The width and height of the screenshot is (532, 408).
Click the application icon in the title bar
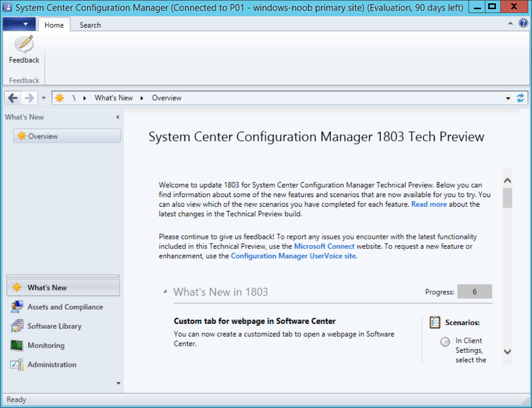click(7, 7)
